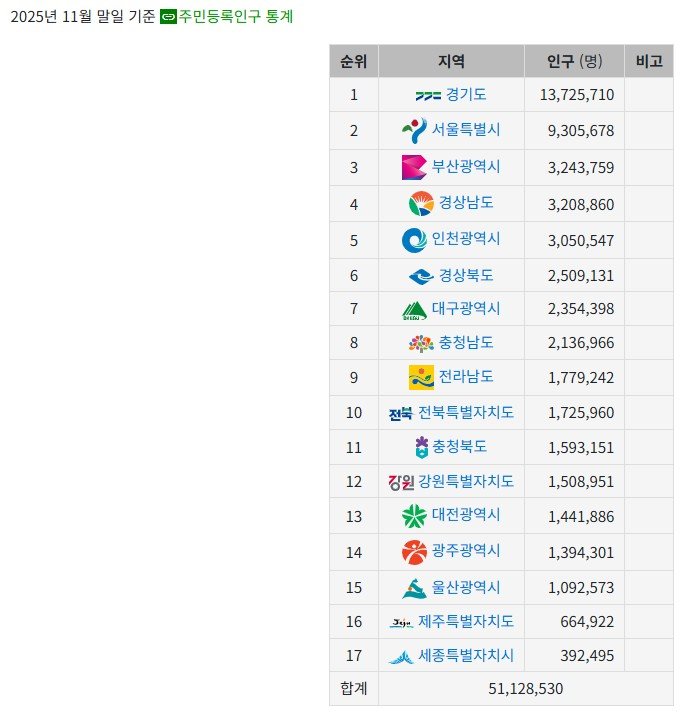Open the 경기도 region link
This screenshot has width=684, height=719.
[x=466, y=94]
